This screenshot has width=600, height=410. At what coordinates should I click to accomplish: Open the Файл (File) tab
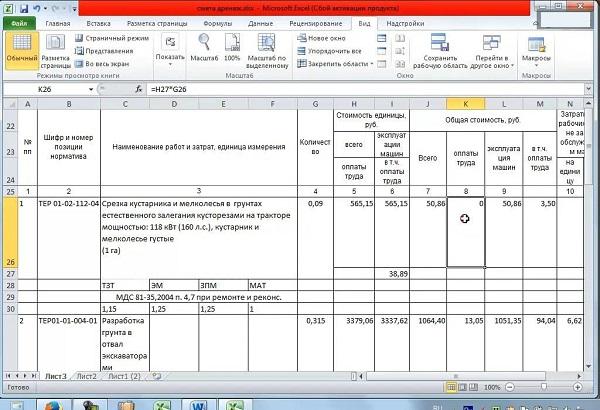point(19,21)
